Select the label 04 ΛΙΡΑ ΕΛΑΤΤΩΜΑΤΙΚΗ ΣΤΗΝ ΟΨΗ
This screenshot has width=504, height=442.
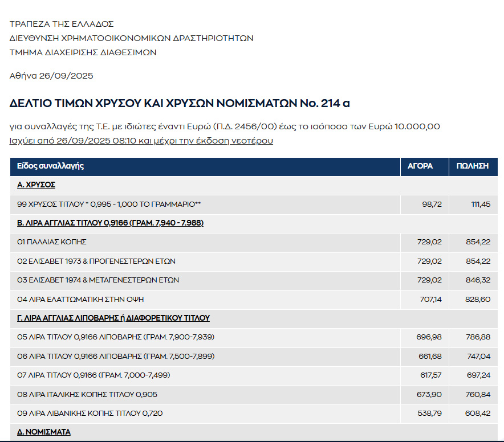click(x=80, y=300)
